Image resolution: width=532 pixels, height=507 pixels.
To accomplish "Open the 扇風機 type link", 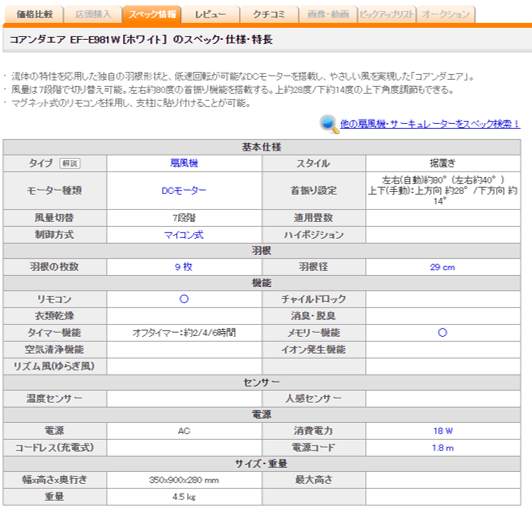I will (x=184, y=163).
